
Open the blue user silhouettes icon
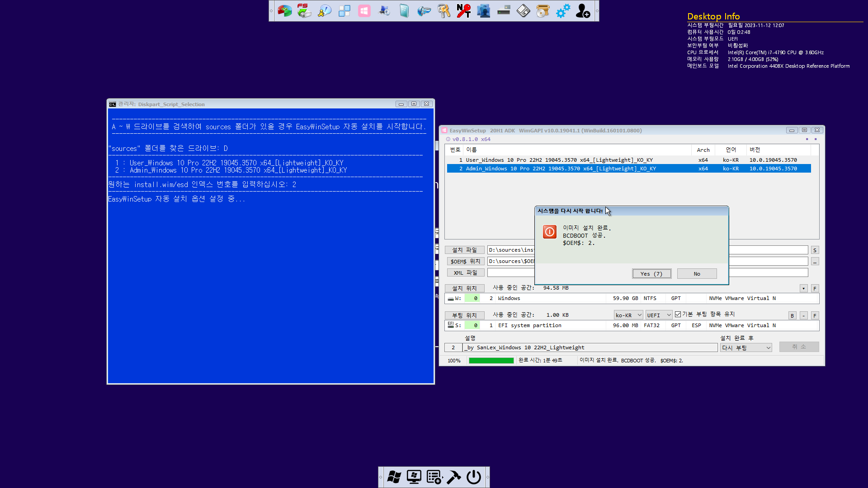coord(483,10)
